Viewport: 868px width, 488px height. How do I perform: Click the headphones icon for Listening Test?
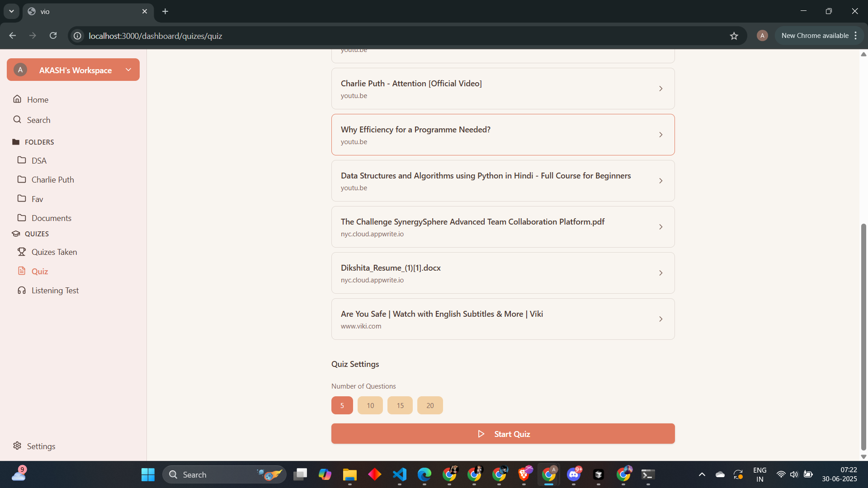click(21, 290)
